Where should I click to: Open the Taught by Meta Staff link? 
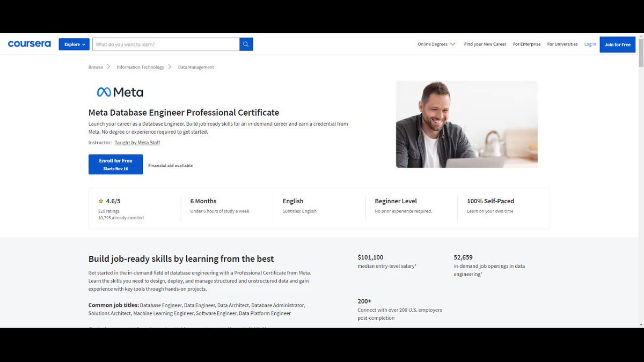point(137,143)
